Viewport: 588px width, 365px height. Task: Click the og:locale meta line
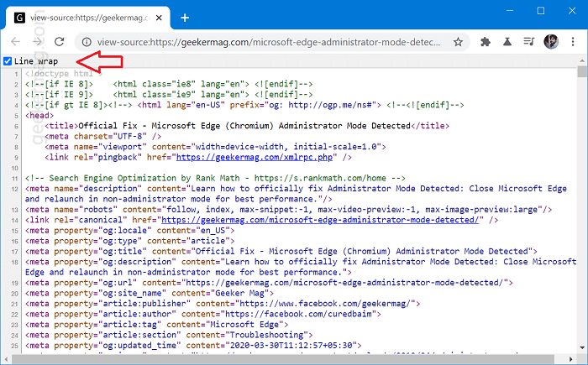129,231
